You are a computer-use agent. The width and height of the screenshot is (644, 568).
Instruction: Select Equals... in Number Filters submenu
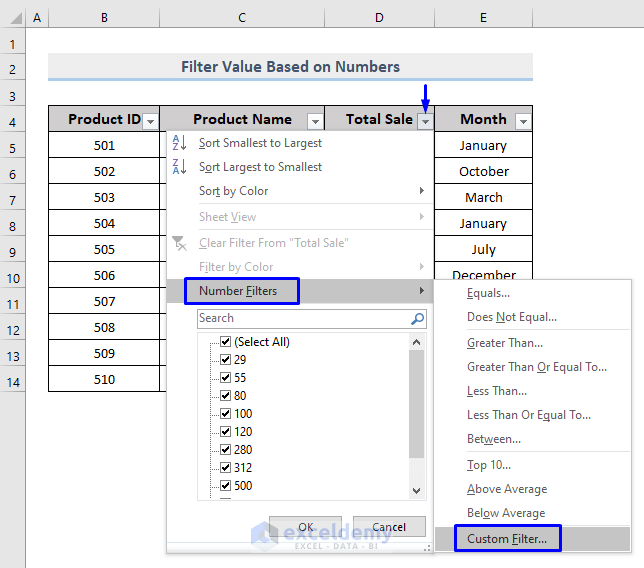488,293
